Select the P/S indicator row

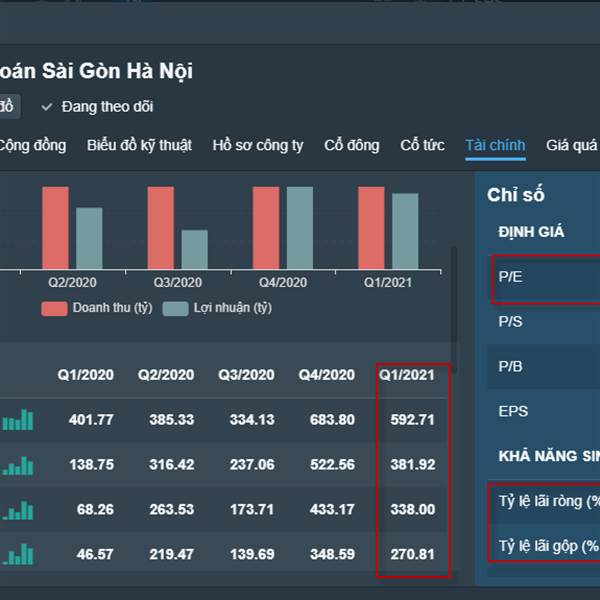543,321
